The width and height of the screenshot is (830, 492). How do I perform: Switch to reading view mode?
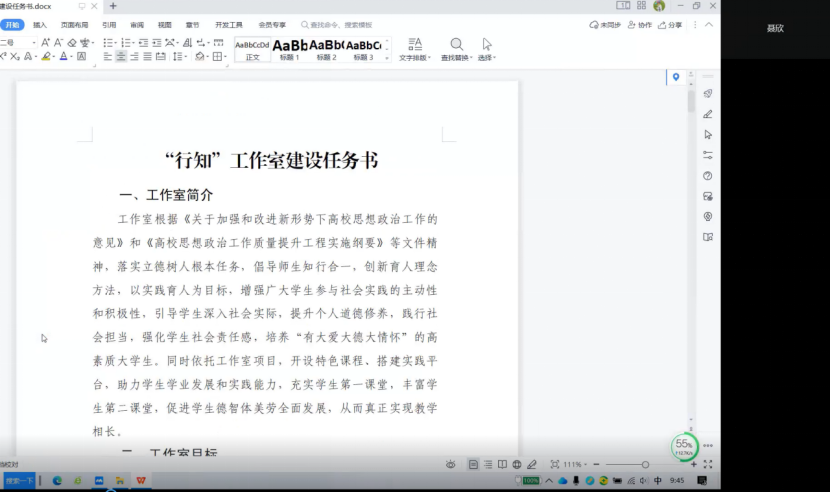tap(502, 464)
